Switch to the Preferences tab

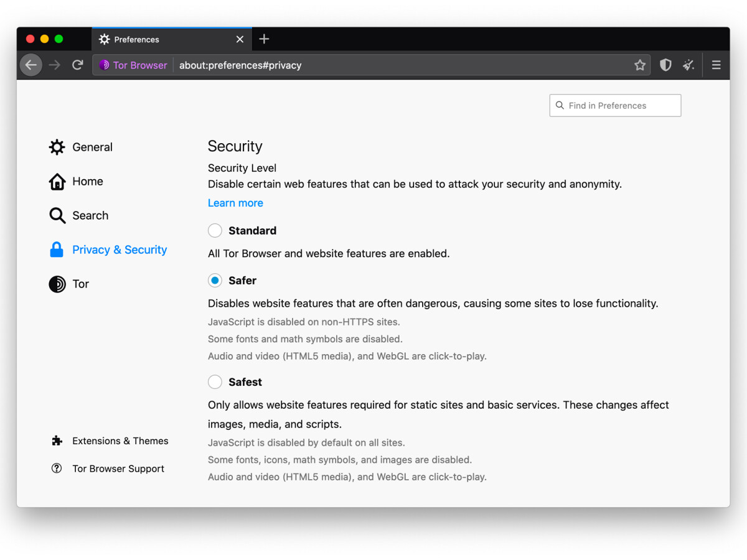pos(172,39)
